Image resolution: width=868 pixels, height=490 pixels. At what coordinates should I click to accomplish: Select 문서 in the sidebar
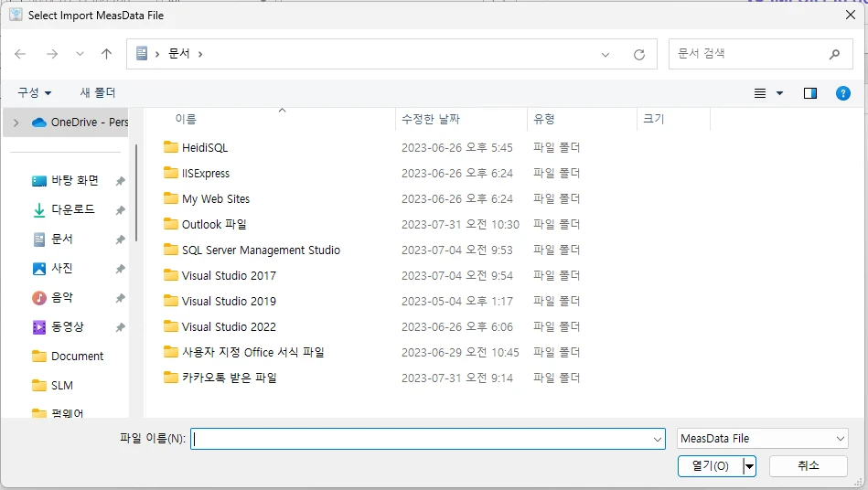[62, 239]
